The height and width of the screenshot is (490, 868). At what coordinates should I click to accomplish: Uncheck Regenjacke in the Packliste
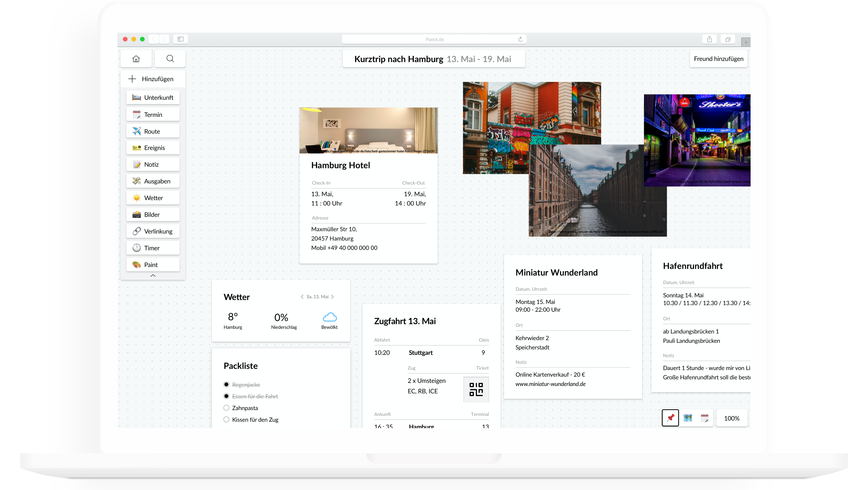(x=226, y=385)
